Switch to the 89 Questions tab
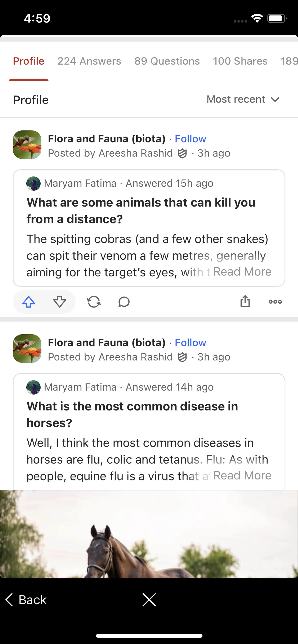Viewport: 298px width, 644px height. click(167, 61)
